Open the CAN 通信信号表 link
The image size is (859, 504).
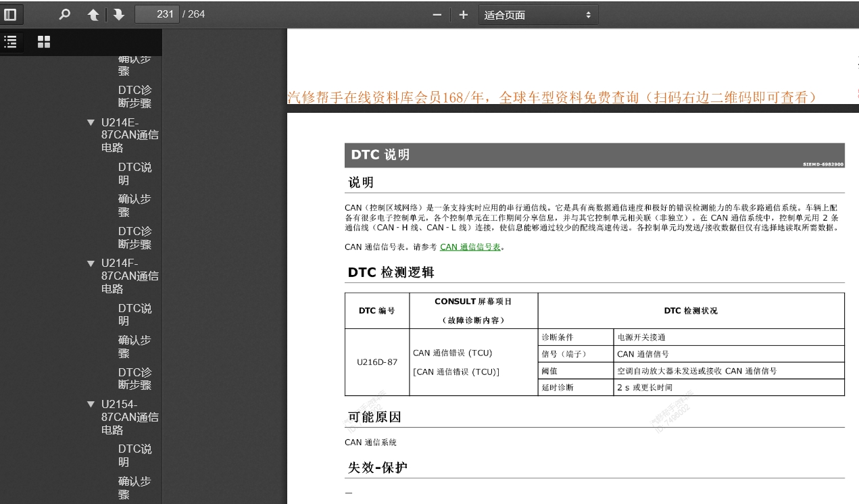pos(470,247)
